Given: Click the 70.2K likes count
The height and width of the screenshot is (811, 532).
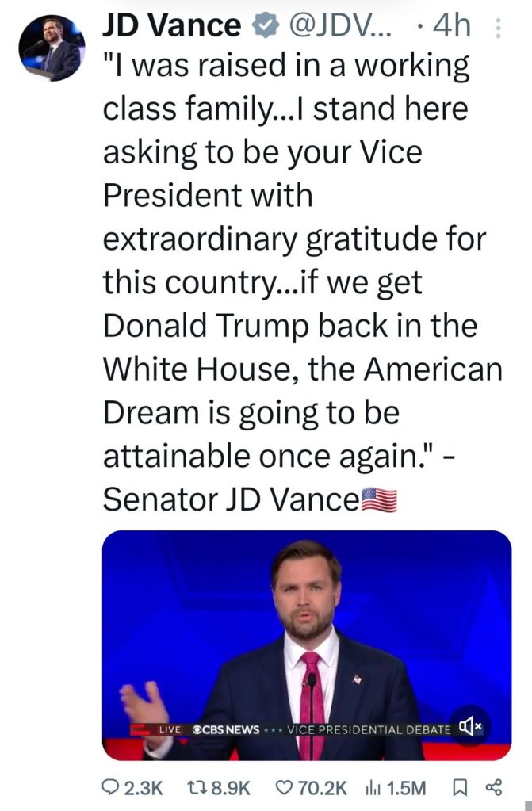Looking at the screenshot, I should pos(323,787).
